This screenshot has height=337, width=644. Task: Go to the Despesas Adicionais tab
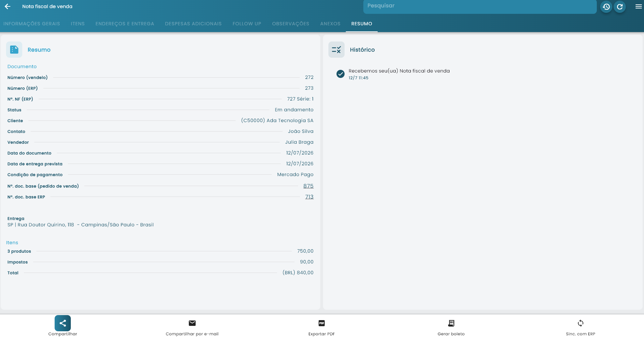tap(193, 24)
